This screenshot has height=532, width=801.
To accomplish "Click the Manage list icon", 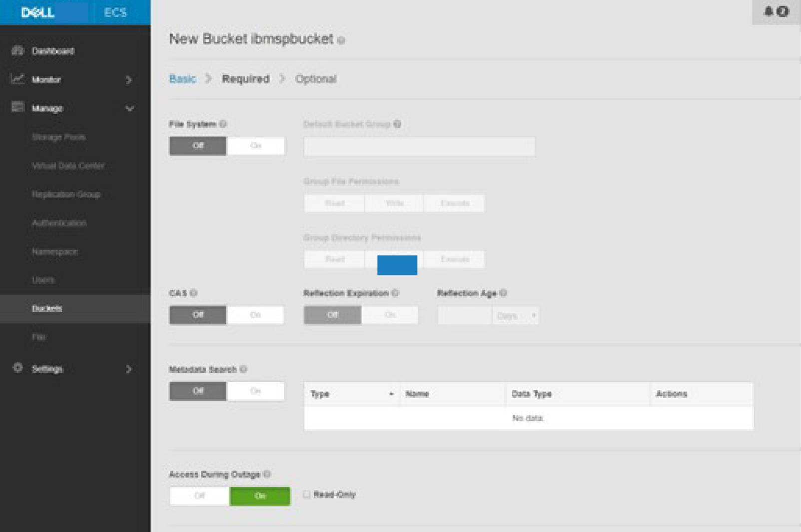I will 18,107.
